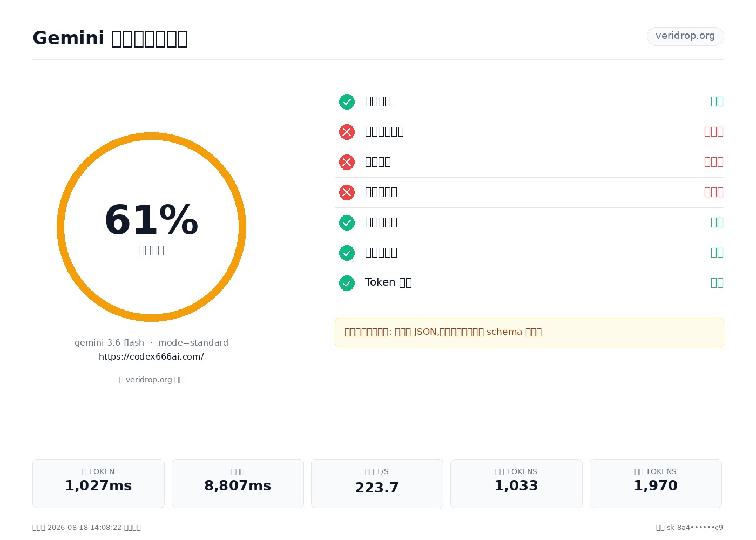756x540 pixels.
Task: Click the 1,033 TOKENS stat card
Action: click(x=516, y=483)
